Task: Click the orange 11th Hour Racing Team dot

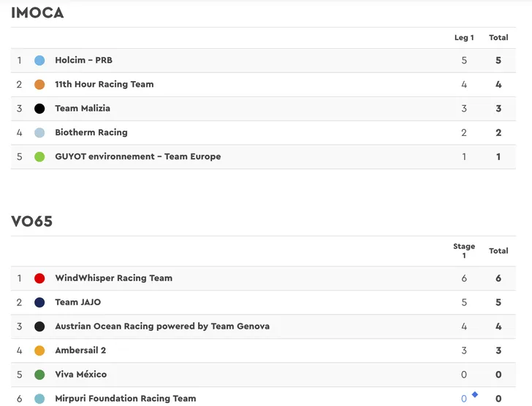Action: tap(39, 85)
